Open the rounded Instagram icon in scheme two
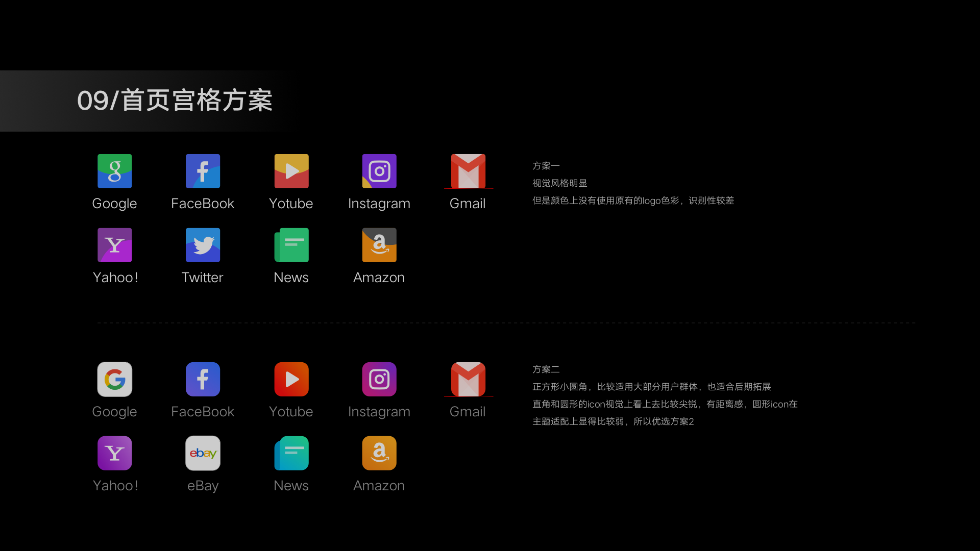This screenshot has height=551, width=980. tap(379, 379)
